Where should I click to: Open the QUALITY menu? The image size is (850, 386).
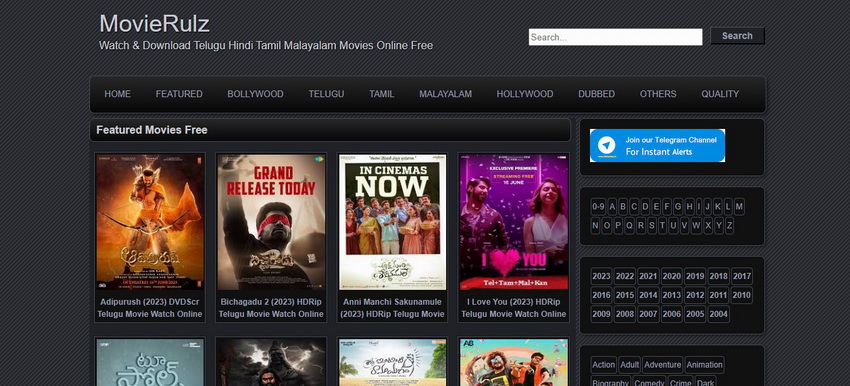click(x=720, y=94)
